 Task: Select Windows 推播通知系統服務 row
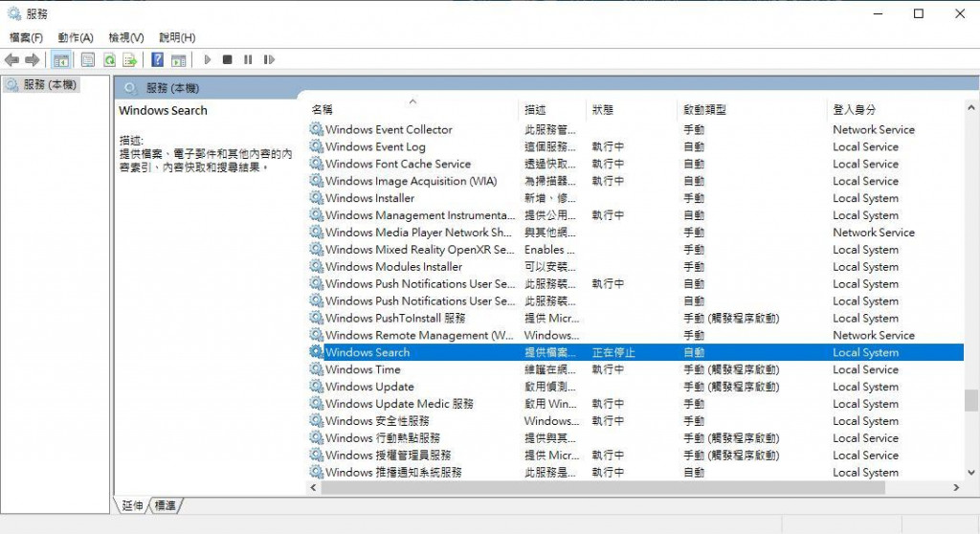point(635,472)
